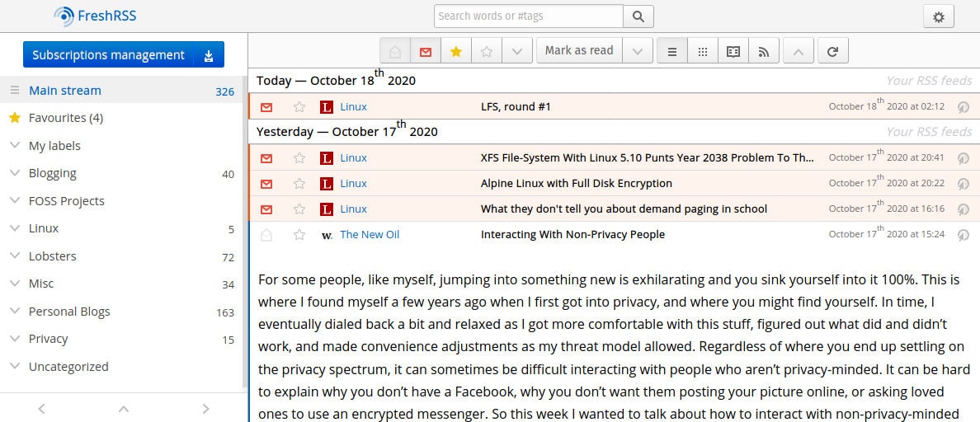Select Main stream in the sidebar

click(65, 91)
